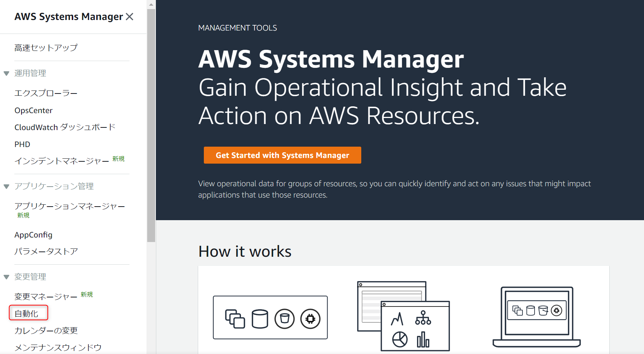
Task: Open the AppConfig service page
Action: (x=33, y=234)
